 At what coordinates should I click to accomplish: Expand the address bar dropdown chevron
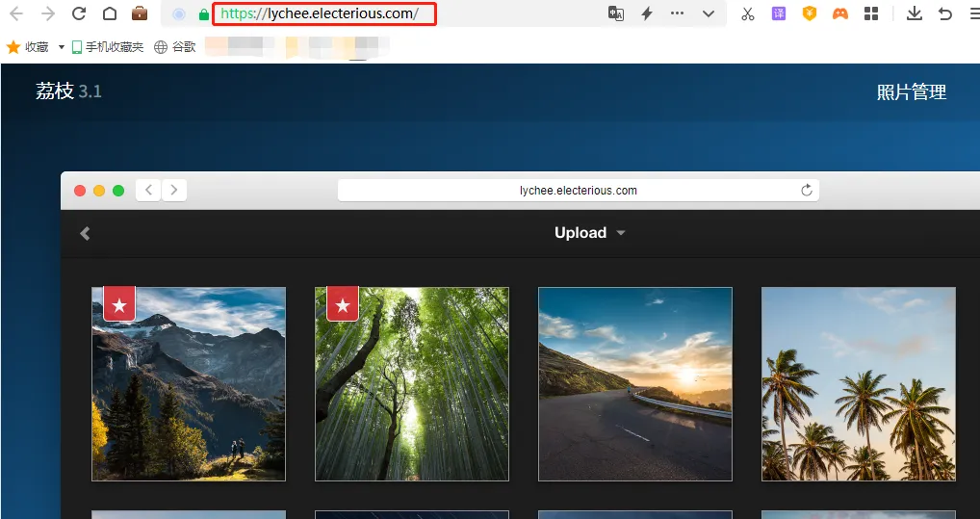pos(709,13)
